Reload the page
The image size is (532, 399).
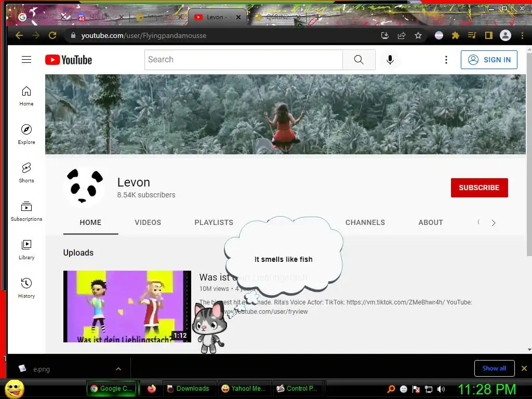tap(52, 35)
